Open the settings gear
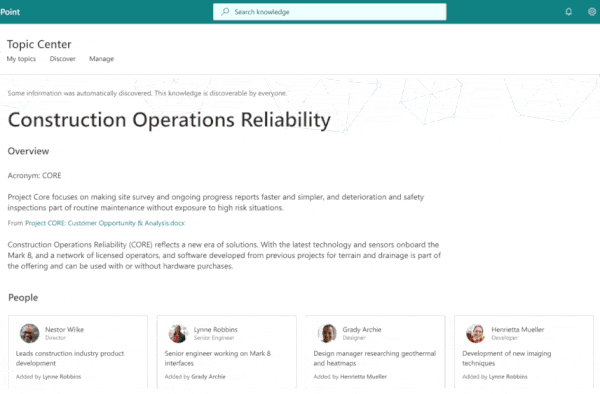Viewport: 600px width, 394px height. pos(592,12)
